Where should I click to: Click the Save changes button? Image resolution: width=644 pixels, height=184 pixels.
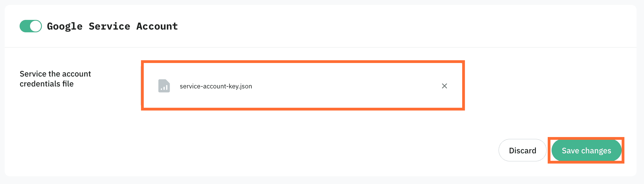tap(586, 151)
